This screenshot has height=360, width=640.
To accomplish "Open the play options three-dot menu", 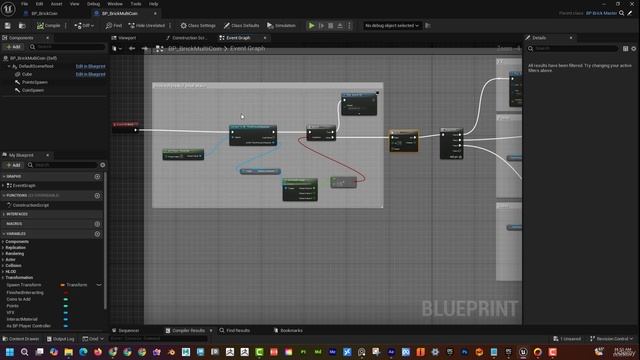I will click(x=349, y=26).
